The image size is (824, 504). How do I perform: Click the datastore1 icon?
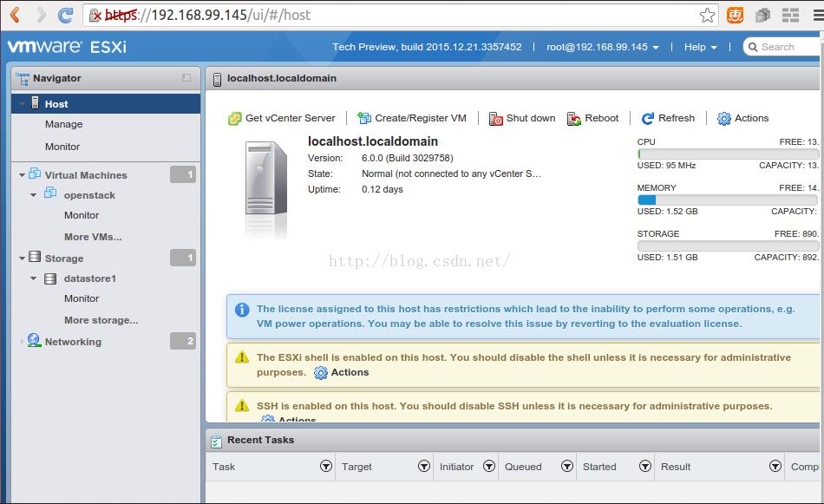[x=50, y=278]
